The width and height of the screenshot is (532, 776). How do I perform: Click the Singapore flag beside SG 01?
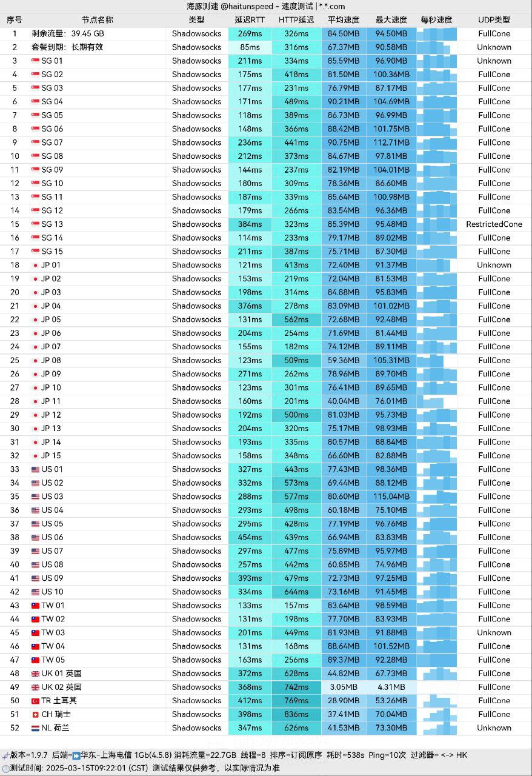point(35,61)
